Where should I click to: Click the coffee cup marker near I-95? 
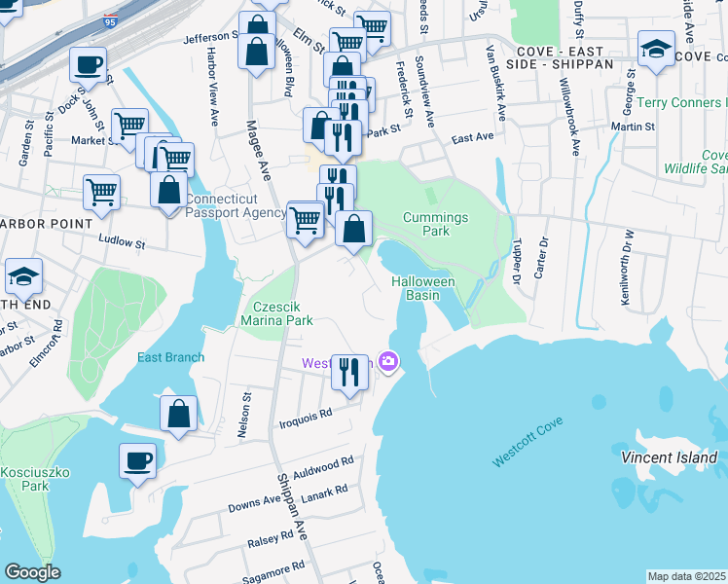(x=89, y=66)
